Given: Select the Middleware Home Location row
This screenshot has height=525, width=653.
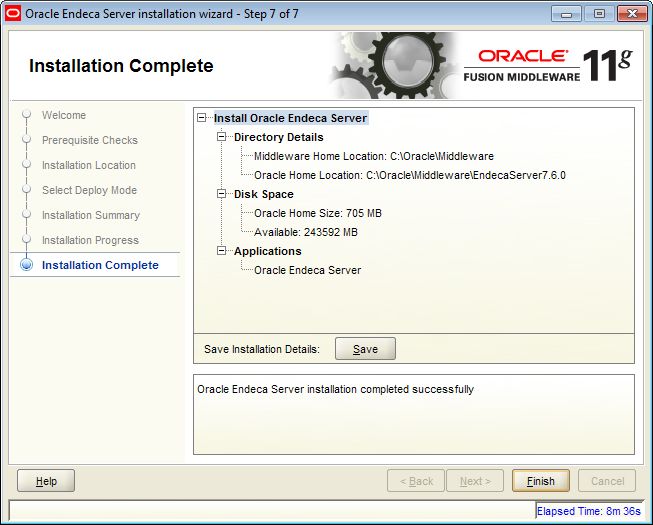Looking at the screenshot, I should tap(374, 156).
